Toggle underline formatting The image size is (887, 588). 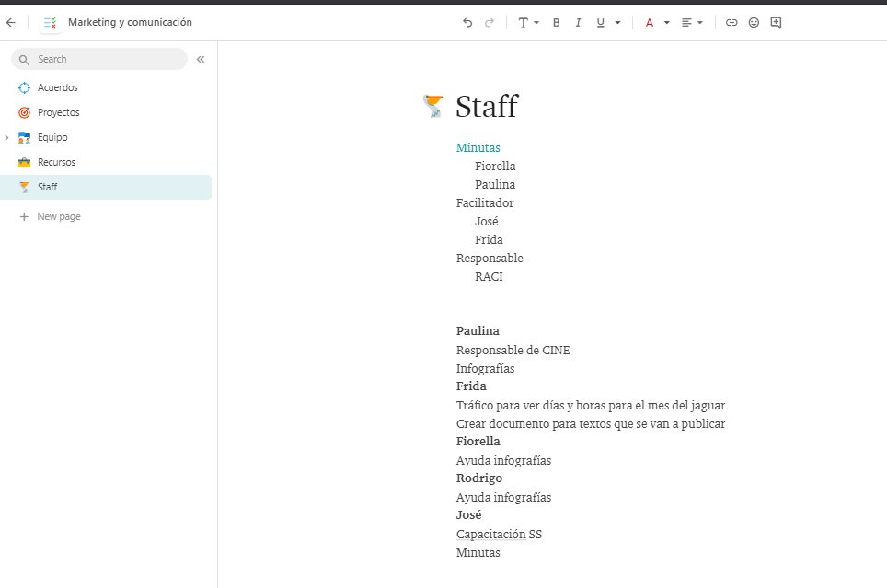[x=600, y=23]
